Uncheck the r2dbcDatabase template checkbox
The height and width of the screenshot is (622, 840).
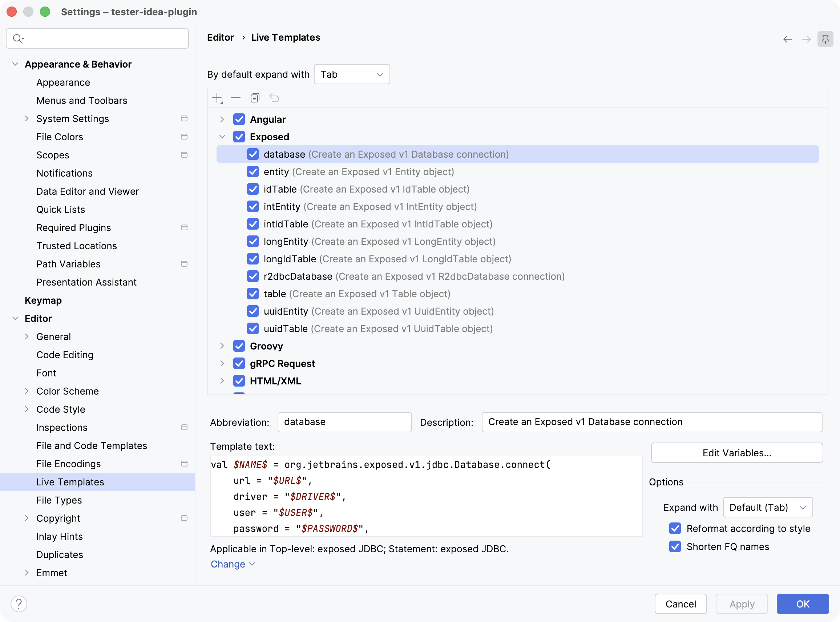[253, 276]
